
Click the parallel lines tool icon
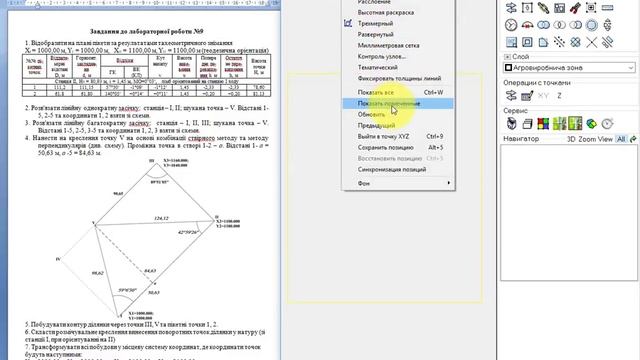point(607,42)
